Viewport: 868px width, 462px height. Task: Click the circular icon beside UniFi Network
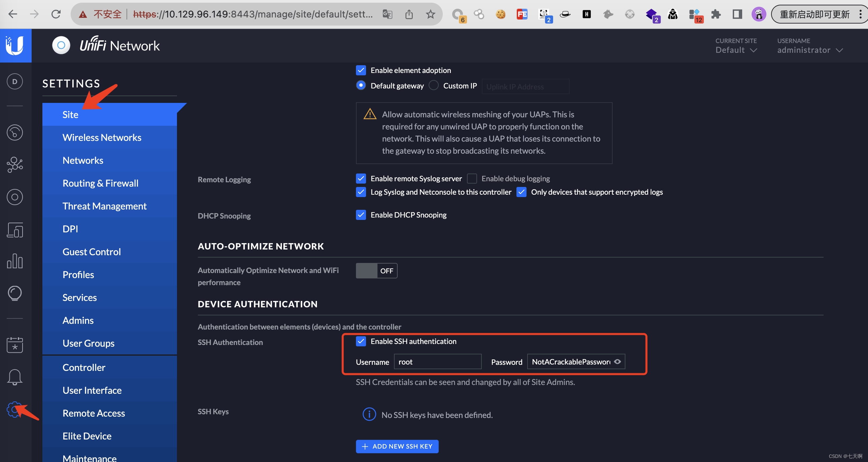[x=61, y=45]
